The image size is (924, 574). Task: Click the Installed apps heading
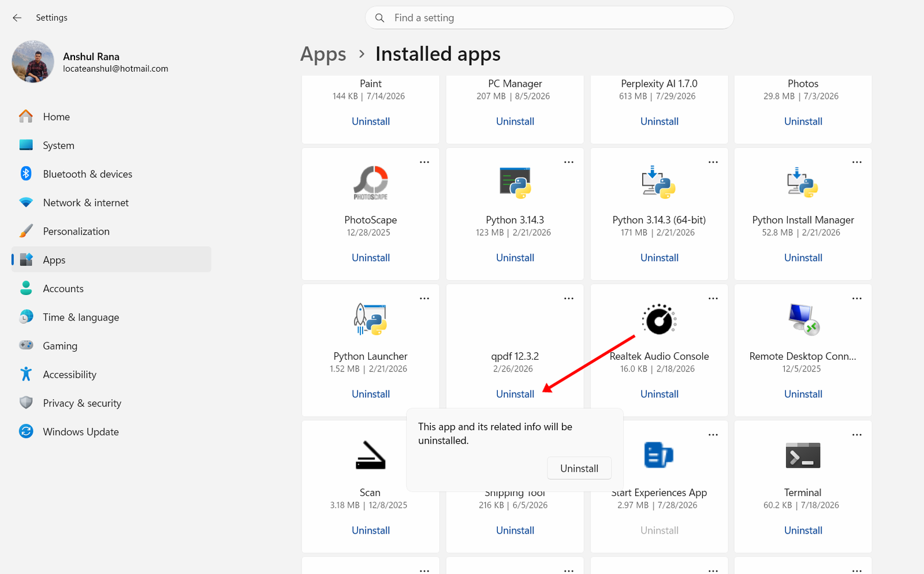438,54
